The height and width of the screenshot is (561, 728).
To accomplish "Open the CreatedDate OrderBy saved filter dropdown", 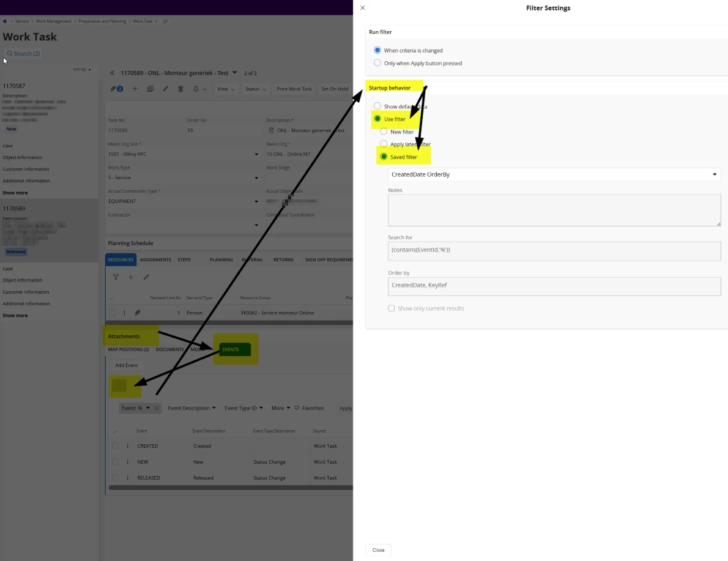I will click(x=554, y=174).
